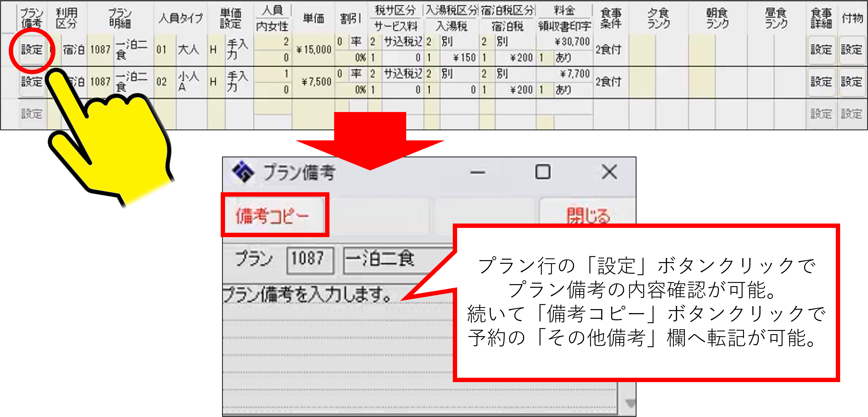This screenshot has height=417, width=868.
Task: Click プラン備考 window app icon
Action: (x=242, y=172)
